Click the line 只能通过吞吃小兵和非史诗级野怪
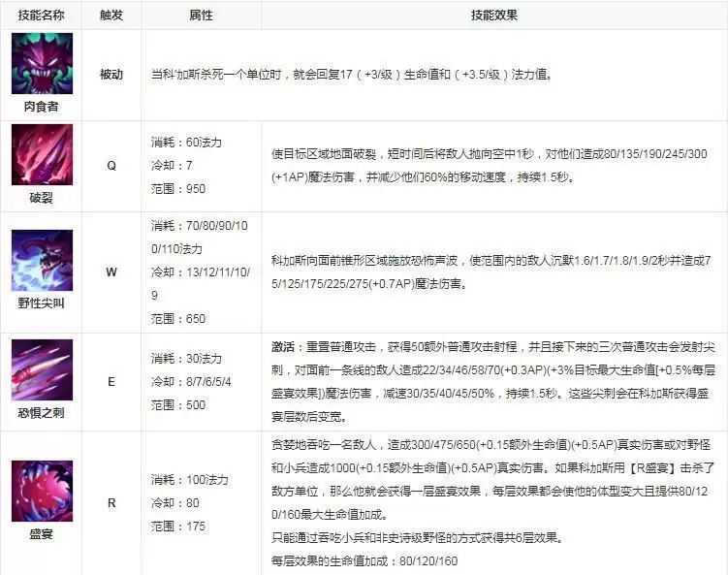Screen dimensions: 728x575 pos(419,538)
